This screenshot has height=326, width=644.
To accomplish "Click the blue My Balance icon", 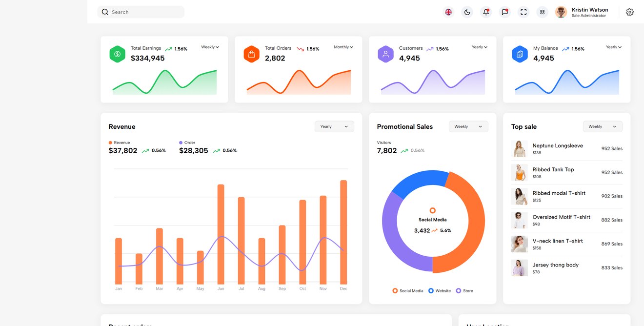I will click(x=520, y=54).
